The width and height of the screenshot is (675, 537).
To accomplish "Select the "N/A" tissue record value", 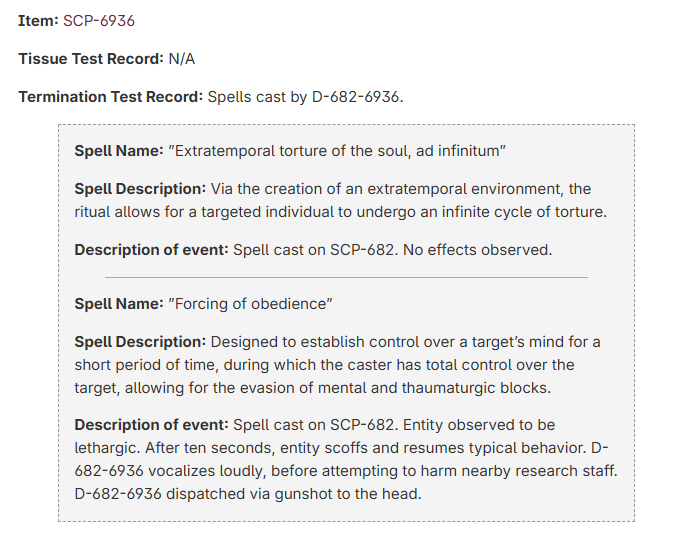I will (x=182, y=59).
